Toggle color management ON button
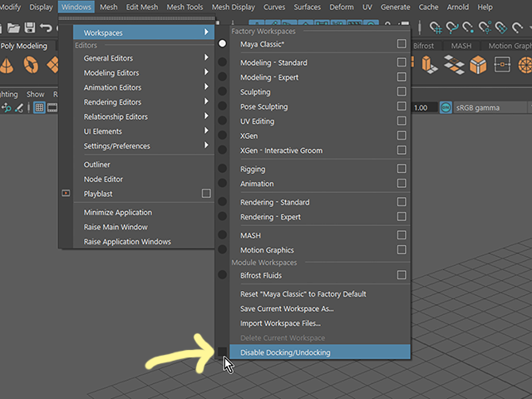 pyautogui.click(x=446, y=108)
